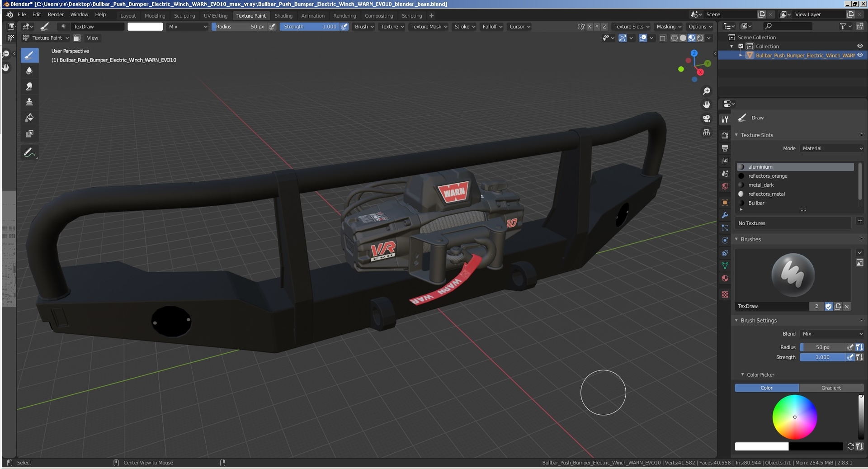
Task: Switch Color Picker to Gradient mode
Action: [831, 388]
